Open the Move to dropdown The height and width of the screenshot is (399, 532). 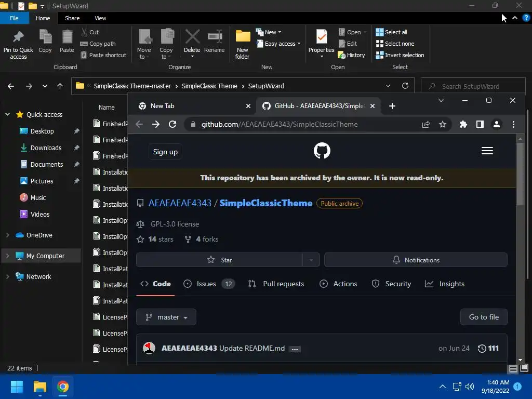[144, 44]
